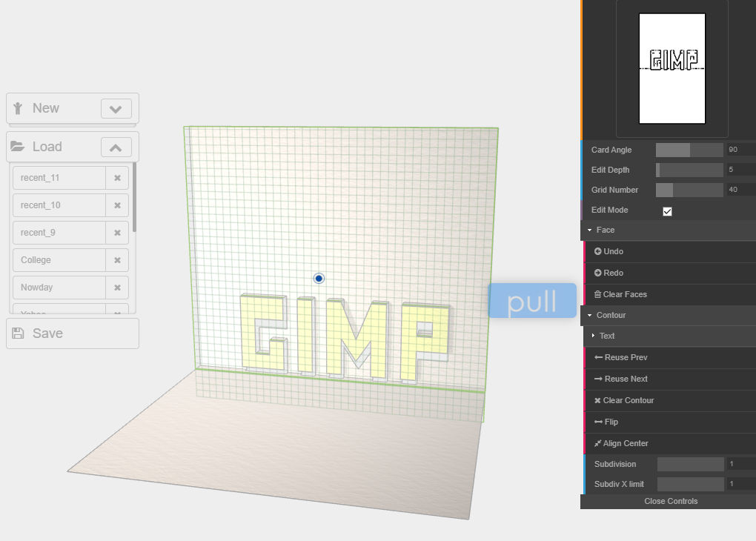
Task: Load the recent_9 file
Action: tap(59, 233)
